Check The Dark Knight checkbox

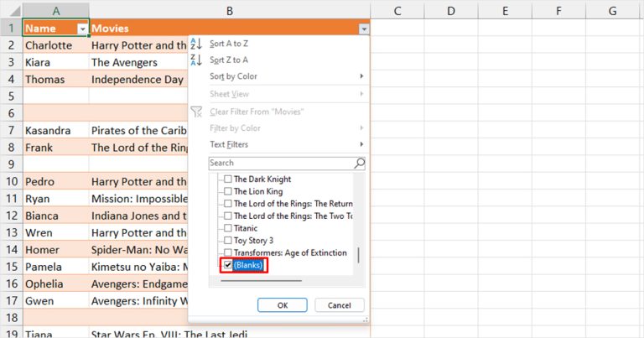227,179
